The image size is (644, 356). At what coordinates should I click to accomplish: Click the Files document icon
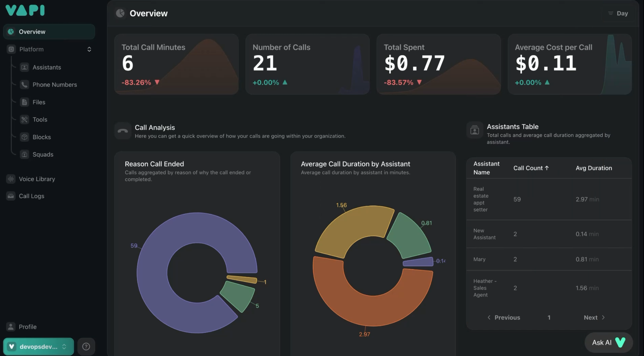(x=24, y=102)
